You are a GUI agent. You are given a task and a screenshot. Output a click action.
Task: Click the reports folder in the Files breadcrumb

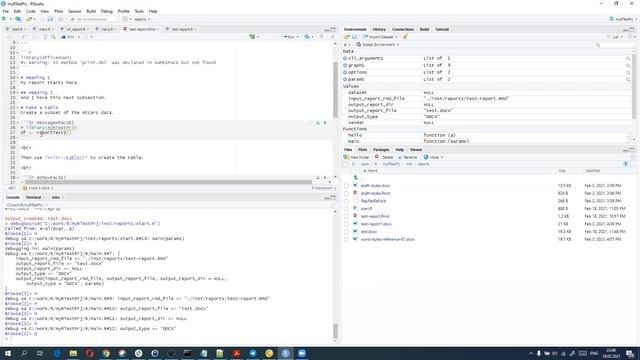[423, 164]
